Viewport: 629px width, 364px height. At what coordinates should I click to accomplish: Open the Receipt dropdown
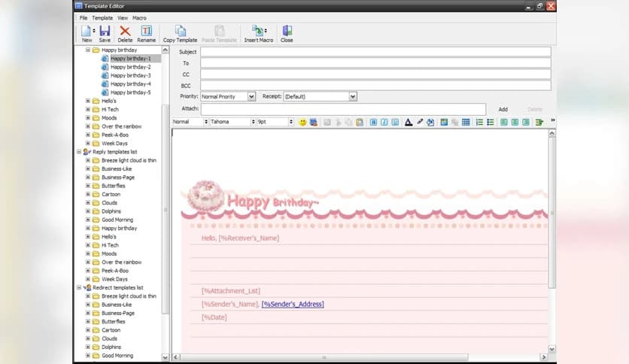click(353, 96)
